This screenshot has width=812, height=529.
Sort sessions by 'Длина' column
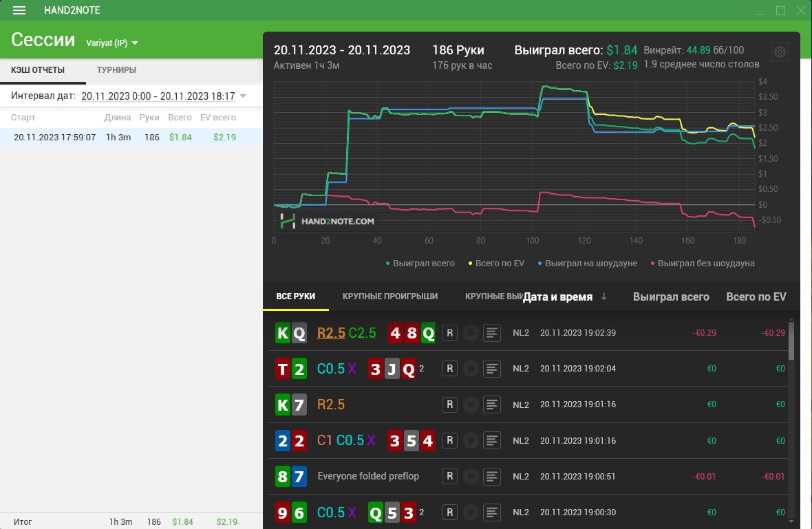coord(117,118)
